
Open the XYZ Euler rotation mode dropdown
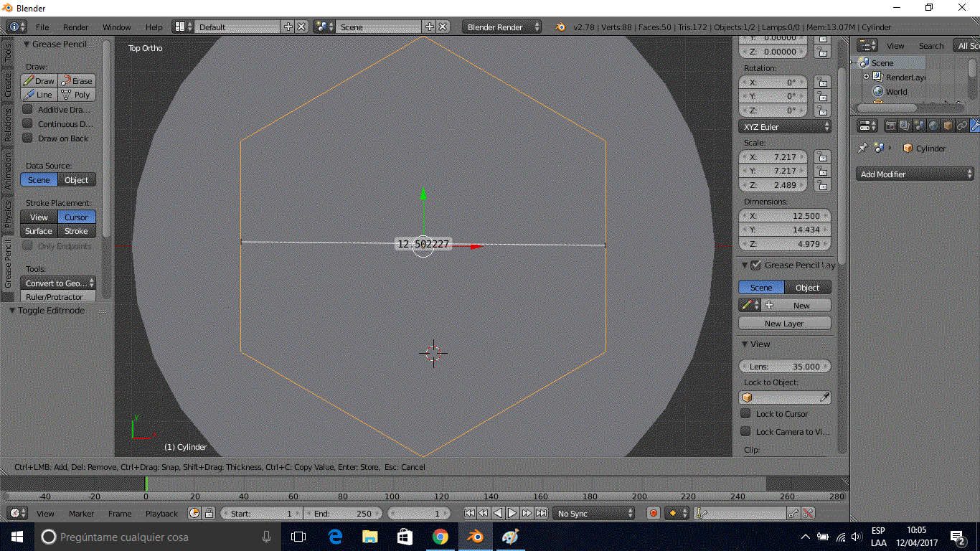point(784,126)
